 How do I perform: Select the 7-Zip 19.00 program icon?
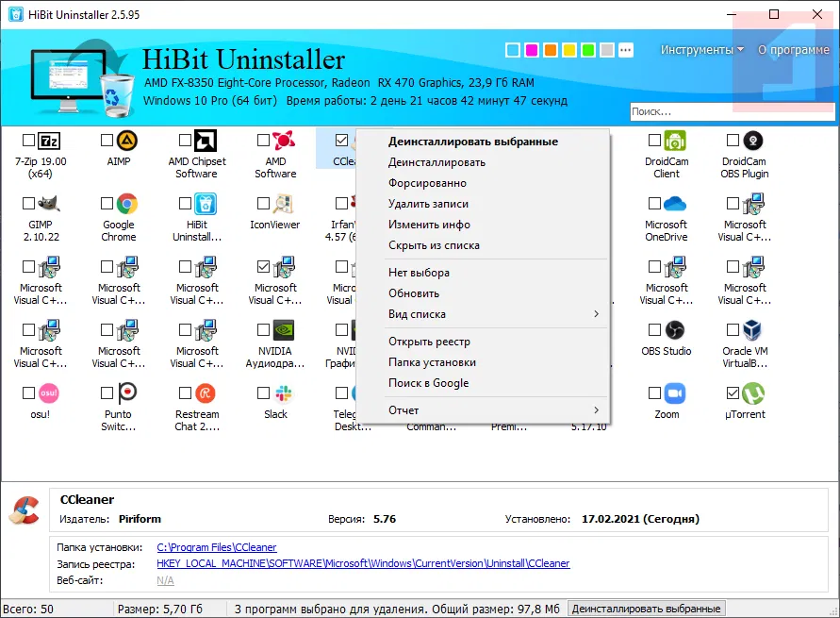point(49,141)
